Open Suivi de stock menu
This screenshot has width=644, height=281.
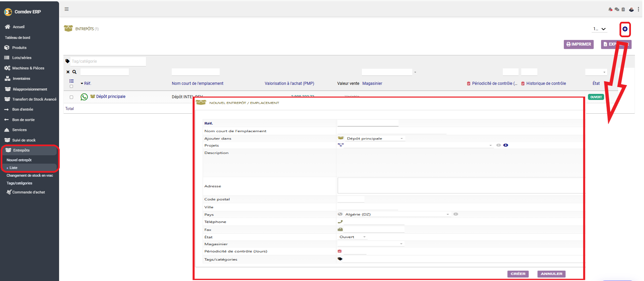tap(24, 140)
